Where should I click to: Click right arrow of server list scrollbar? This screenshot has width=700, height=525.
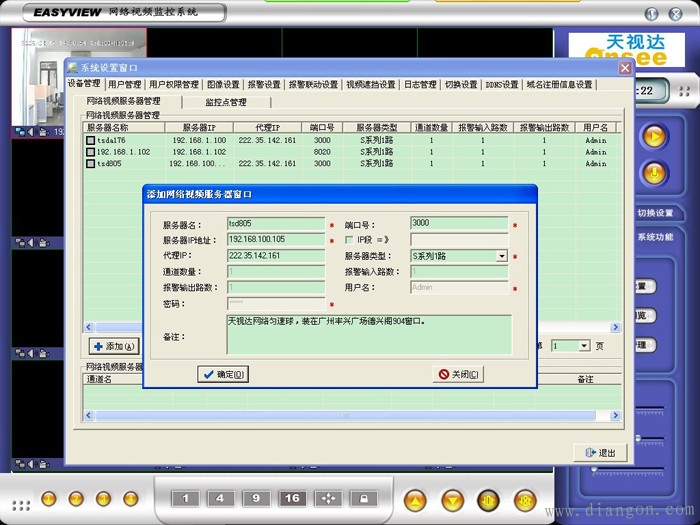(615, 327)
